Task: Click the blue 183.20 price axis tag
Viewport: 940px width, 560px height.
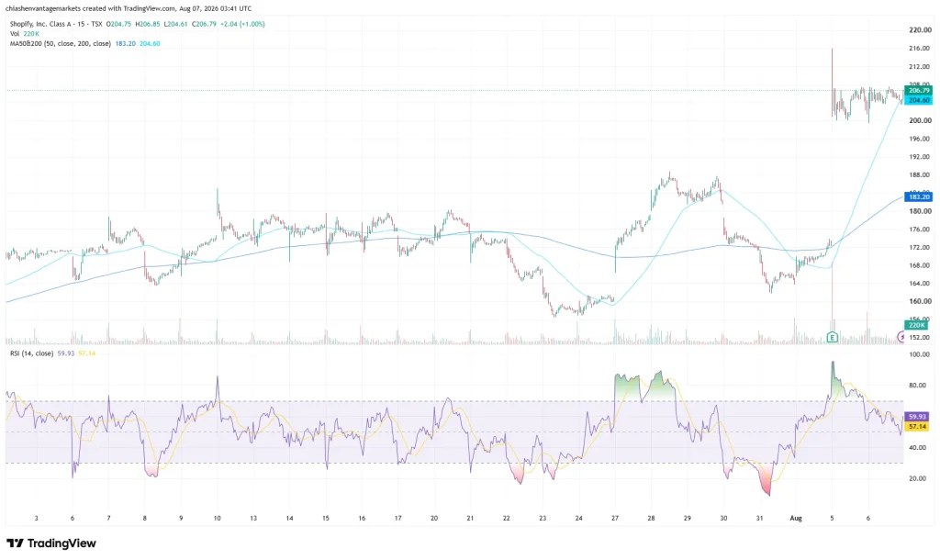Action: pos(918,196)
